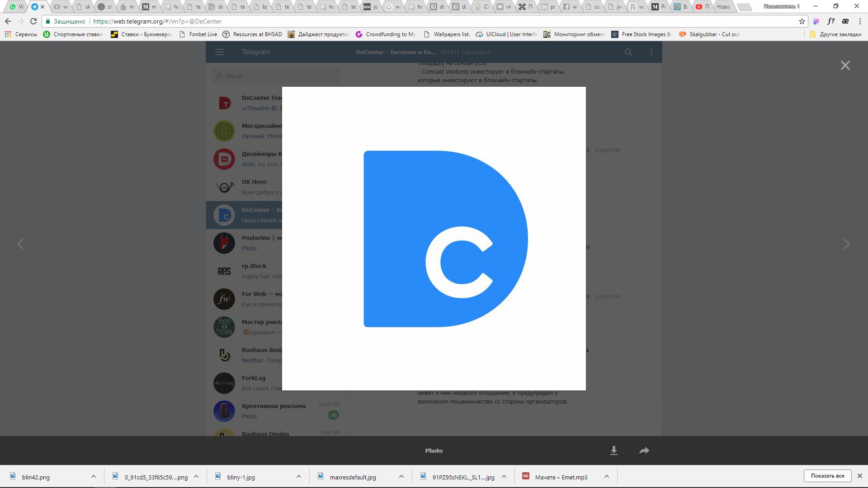Open the rp.Stock chat
The image size is (868, 488).
pyautogui.click(x=244, y=271)
